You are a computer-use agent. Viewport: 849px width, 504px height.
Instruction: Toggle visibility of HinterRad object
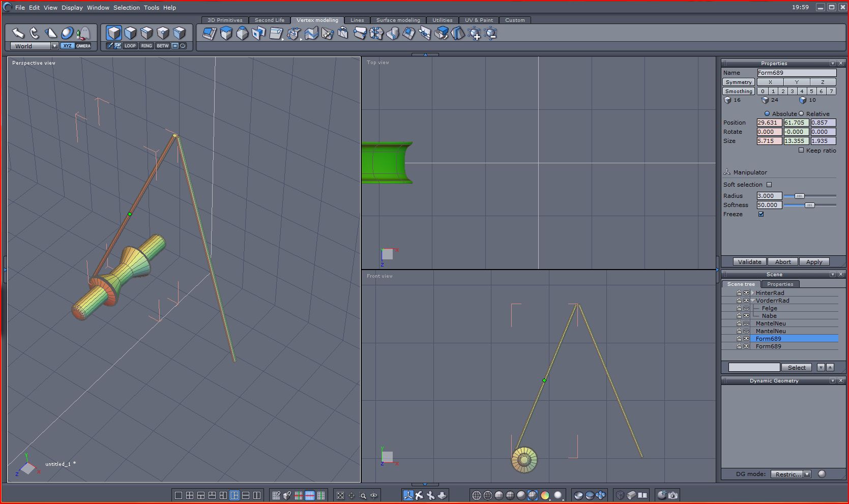[x=746, y=293]
